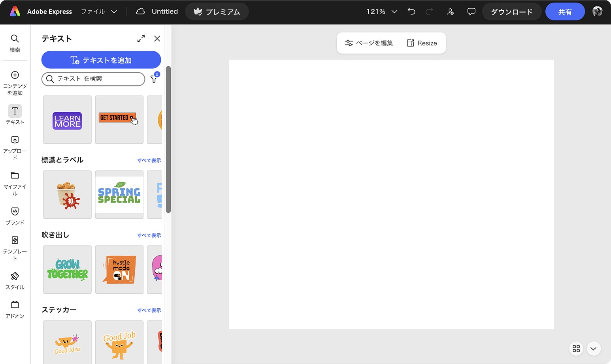611x364 pixels.
Task: Open the text filter funnel icon
Action: [x=154, y=79]
